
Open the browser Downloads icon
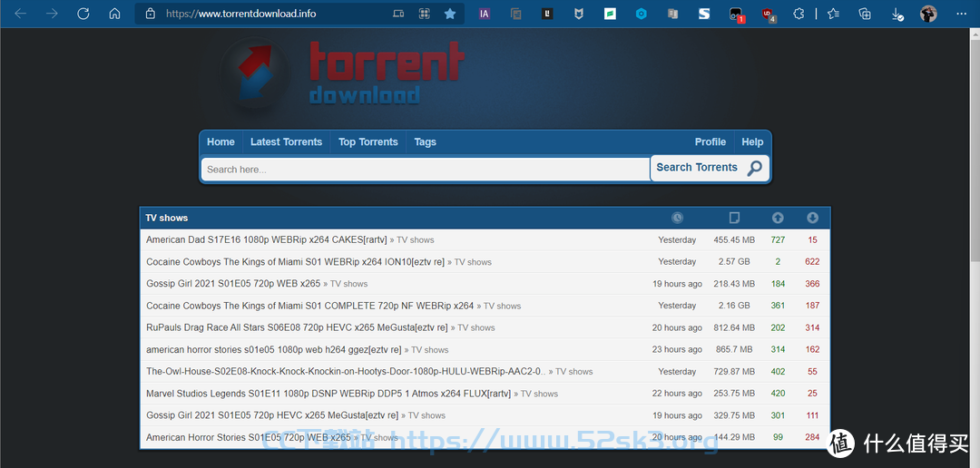pyautogui.click(x=897, y=15)
